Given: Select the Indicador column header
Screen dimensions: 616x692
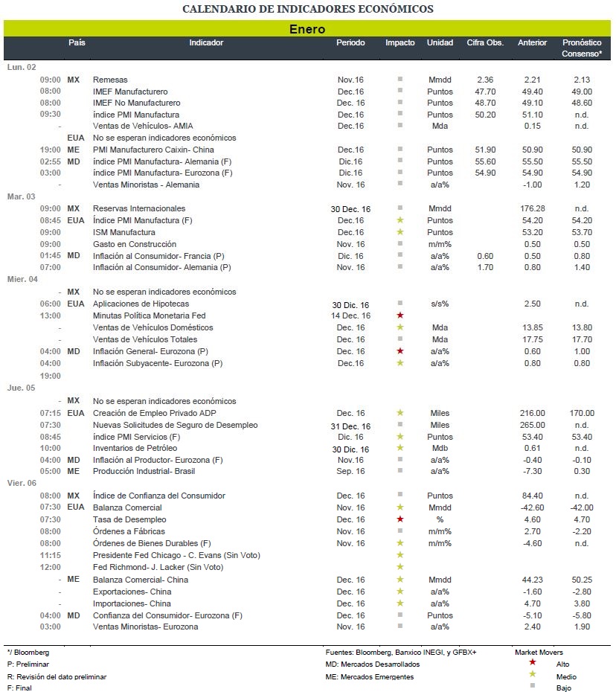Looking at the screenshot, I should (206, 43).
